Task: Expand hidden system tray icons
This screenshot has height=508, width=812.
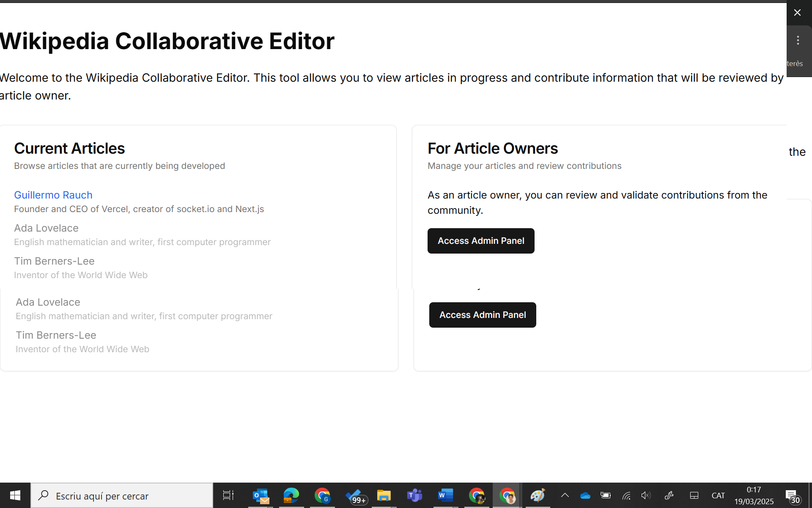Action: [565, 495]
